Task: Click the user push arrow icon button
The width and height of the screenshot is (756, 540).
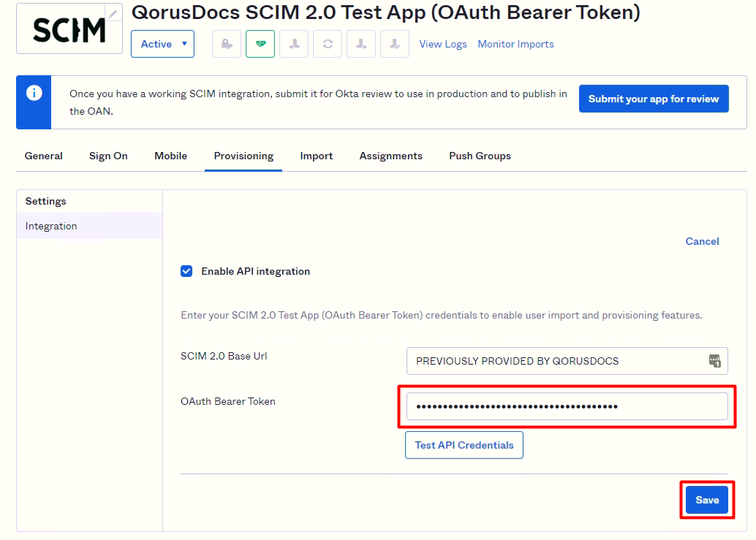Action: (x=361, y=44)
